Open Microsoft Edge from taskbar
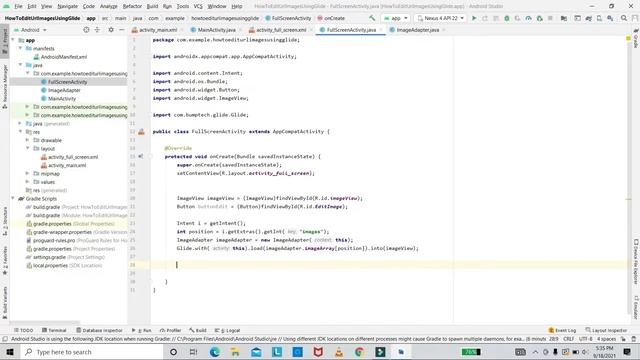 point(215,352)
